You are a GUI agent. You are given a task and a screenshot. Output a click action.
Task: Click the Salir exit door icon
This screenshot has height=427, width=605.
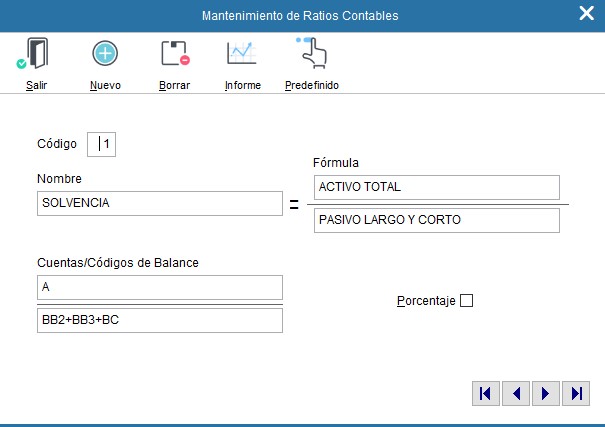pos(36,54)
